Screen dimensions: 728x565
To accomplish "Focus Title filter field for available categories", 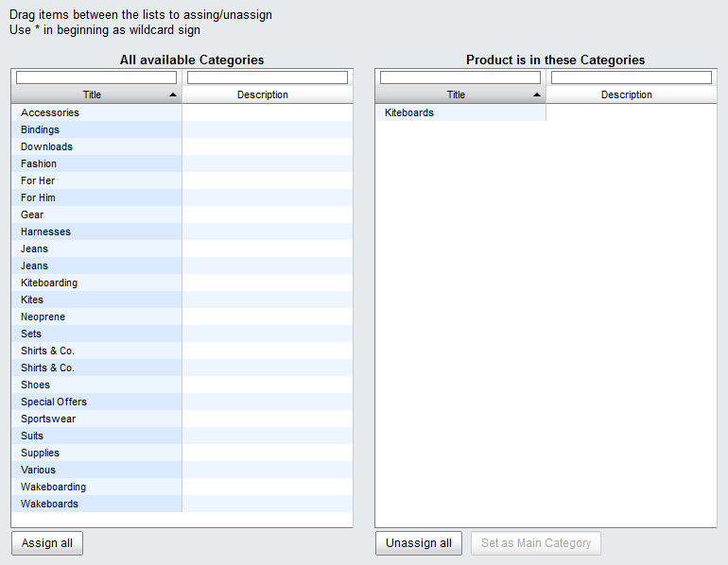I will [x=96, y=77].
